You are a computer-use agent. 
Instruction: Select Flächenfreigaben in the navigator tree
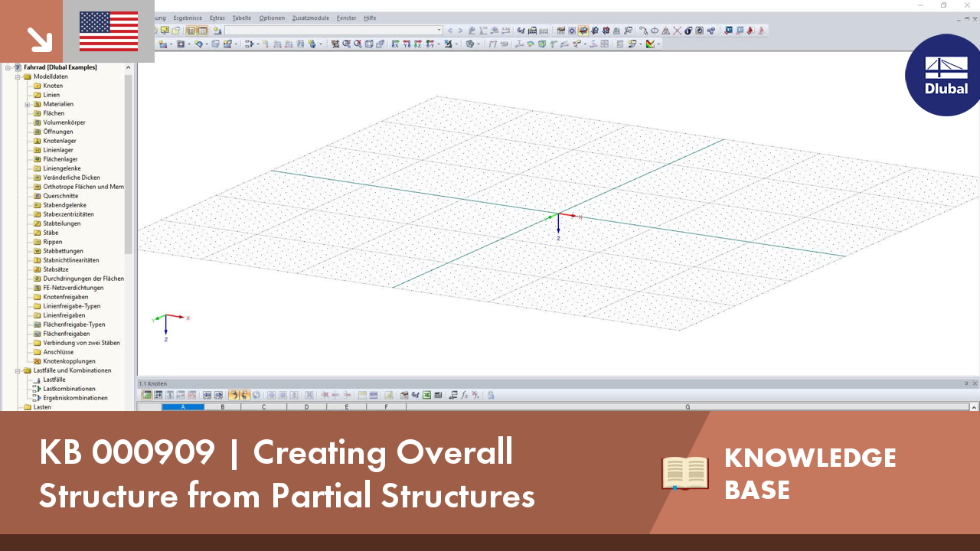pyautogui.click(x=67, y=334)
